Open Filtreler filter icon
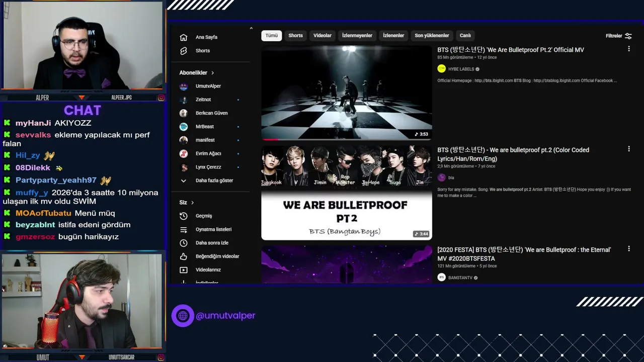This screenshot has height=362, width=644. (628, 36)
